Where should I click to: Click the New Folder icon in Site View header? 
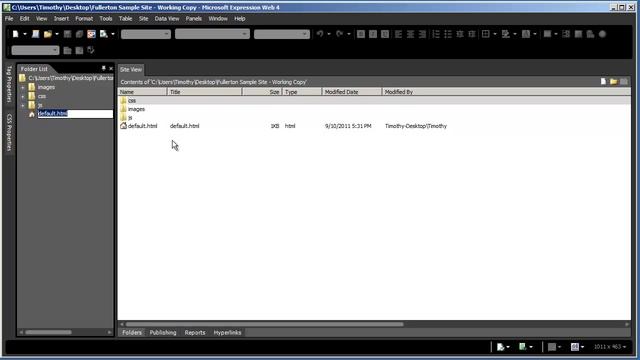click(x=613, y=82)
